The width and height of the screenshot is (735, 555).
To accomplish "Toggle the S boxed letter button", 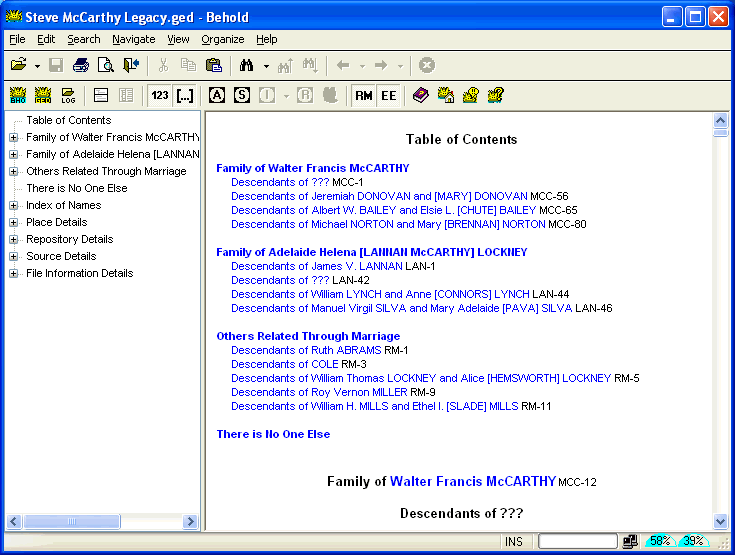I will pyautogui.click(x=242, y=95).
